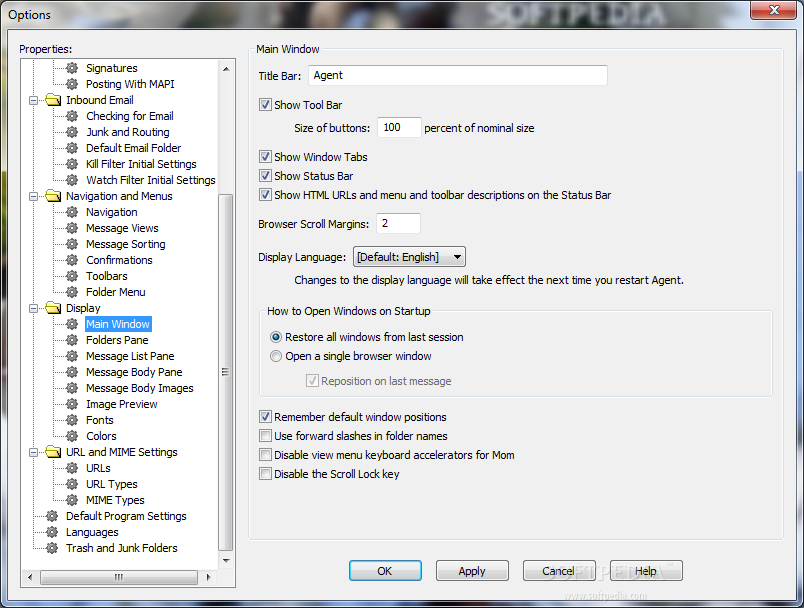Viewport: 804px width, 608px height.
Task: Open the Navigation properties page
Action: coord(112,212)
